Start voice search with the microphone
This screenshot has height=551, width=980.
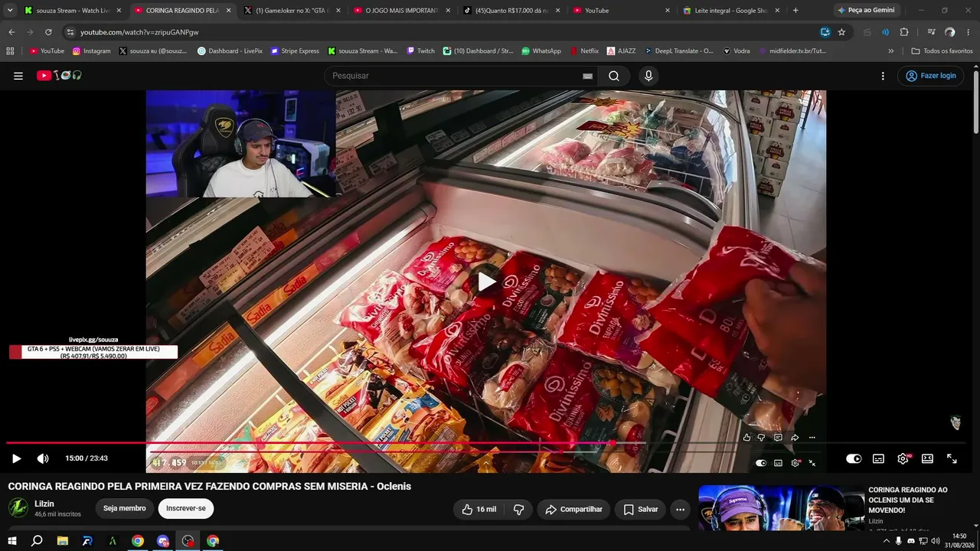click(x=648, y=76)
